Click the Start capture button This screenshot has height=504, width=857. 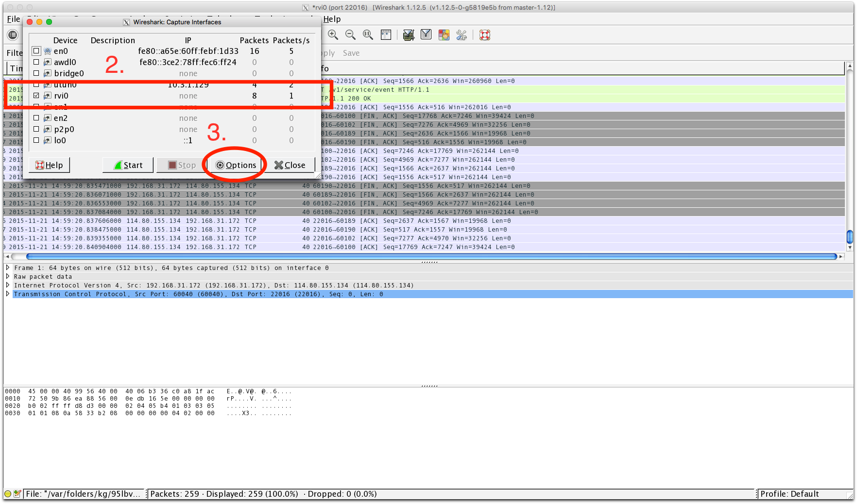pyautogui.click(x=128, y=165)
